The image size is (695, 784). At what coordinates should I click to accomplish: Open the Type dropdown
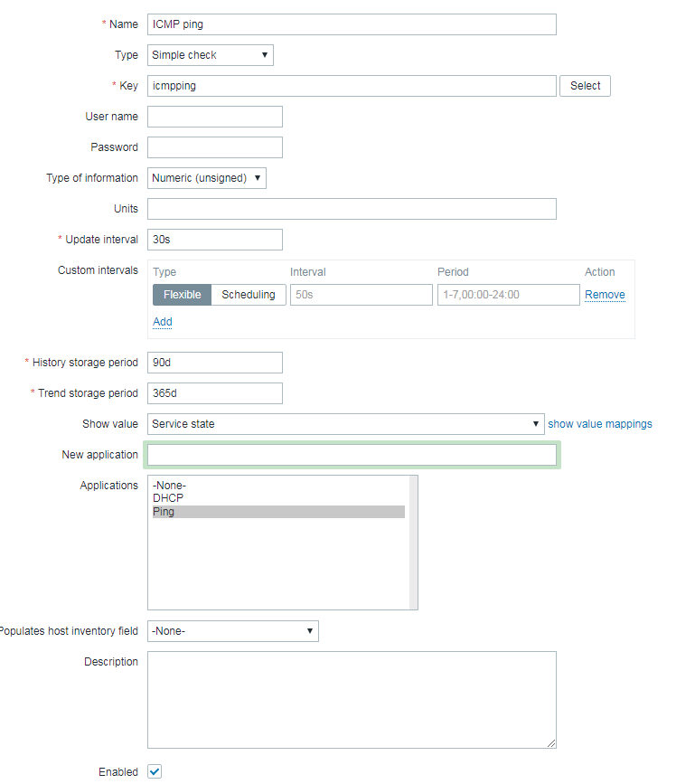click(210, 55)
